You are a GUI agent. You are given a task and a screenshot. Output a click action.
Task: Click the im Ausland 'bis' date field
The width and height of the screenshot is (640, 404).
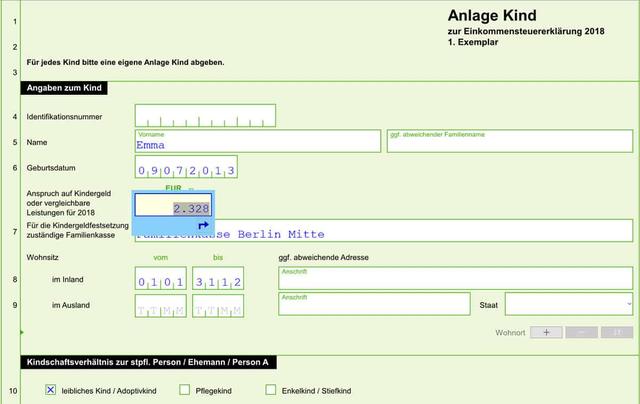[218, 308]
